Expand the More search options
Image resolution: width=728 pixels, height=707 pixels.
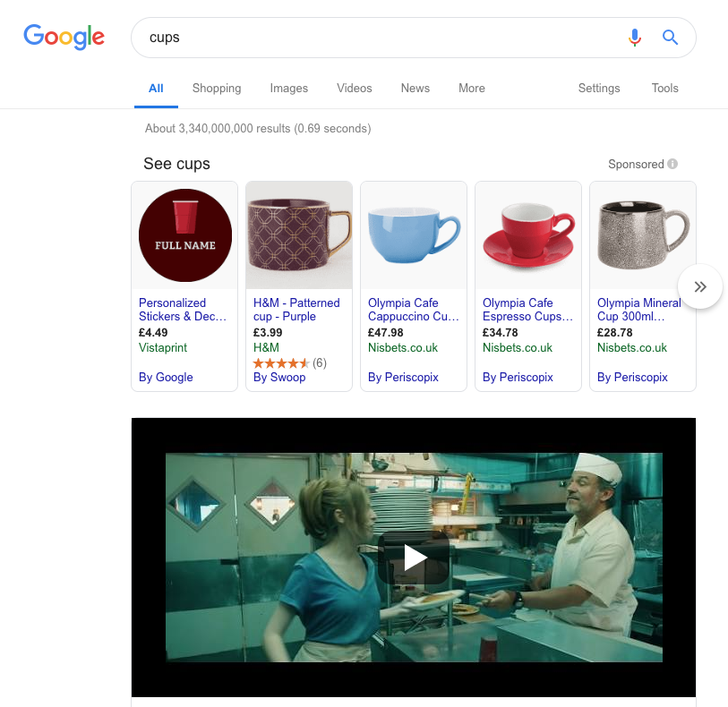coord(471,89)
